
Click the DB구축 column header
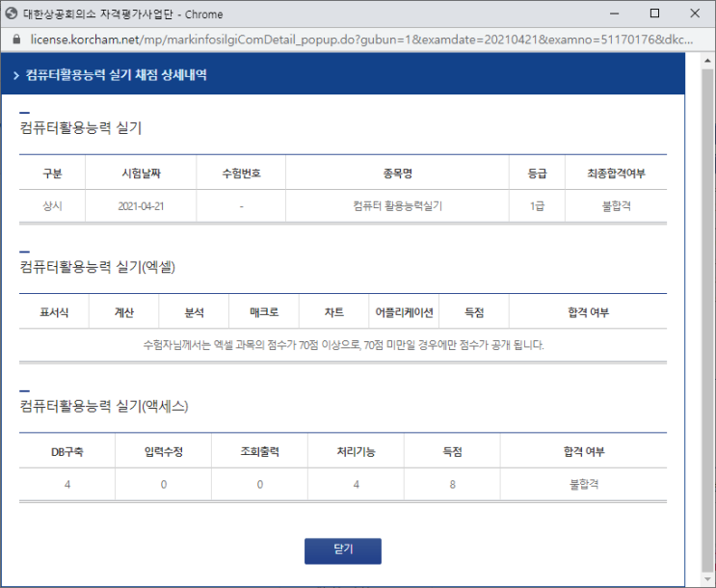tap(67, 452)
